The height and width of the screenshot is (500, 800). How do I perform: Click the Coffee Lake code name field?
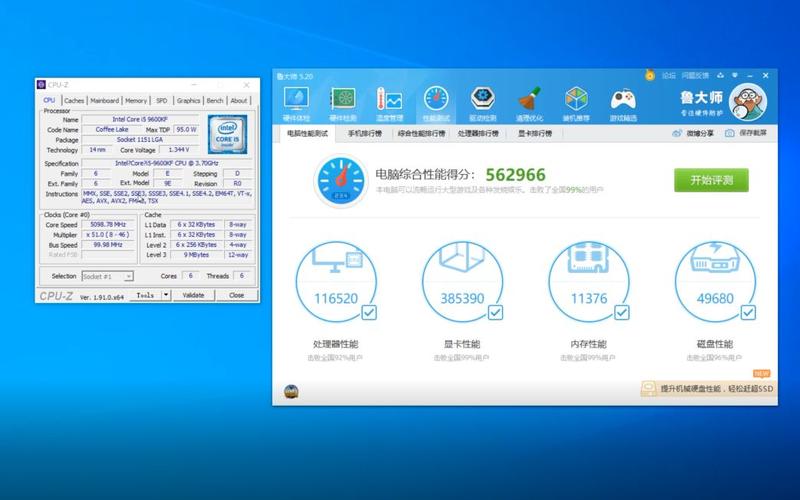coord(112,130)
